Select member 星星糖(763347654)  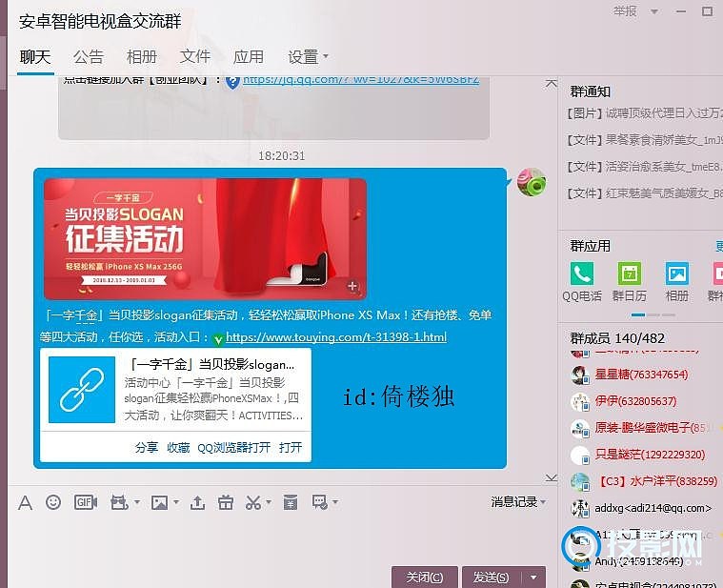pyautogui.click(x=641, y=375)
